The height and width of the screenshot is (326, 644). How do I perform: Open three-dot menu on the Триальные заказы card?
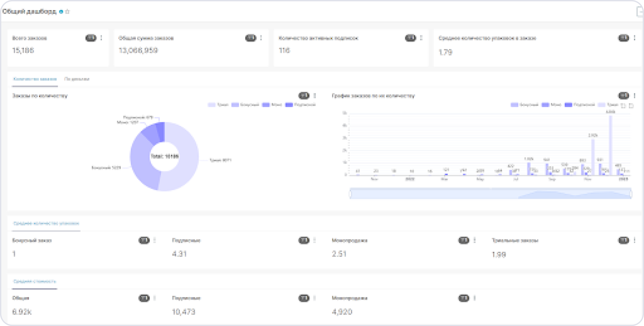coord(634,240)
